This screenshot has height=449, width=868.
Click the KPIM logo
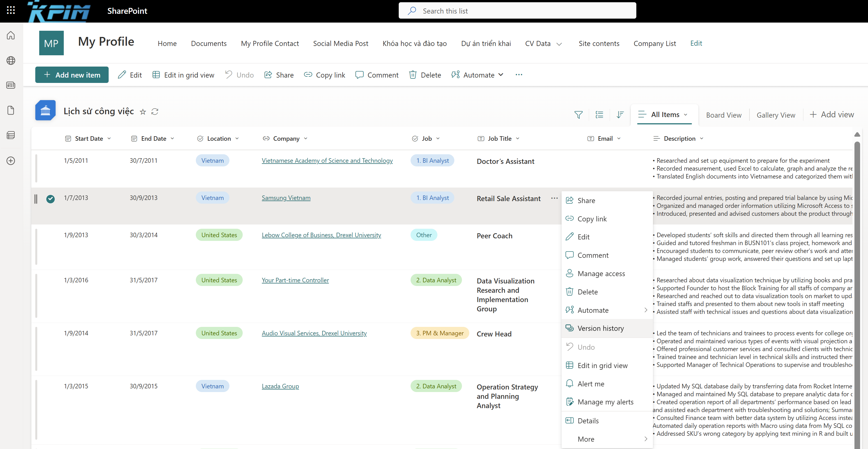(x=59, y=11)
